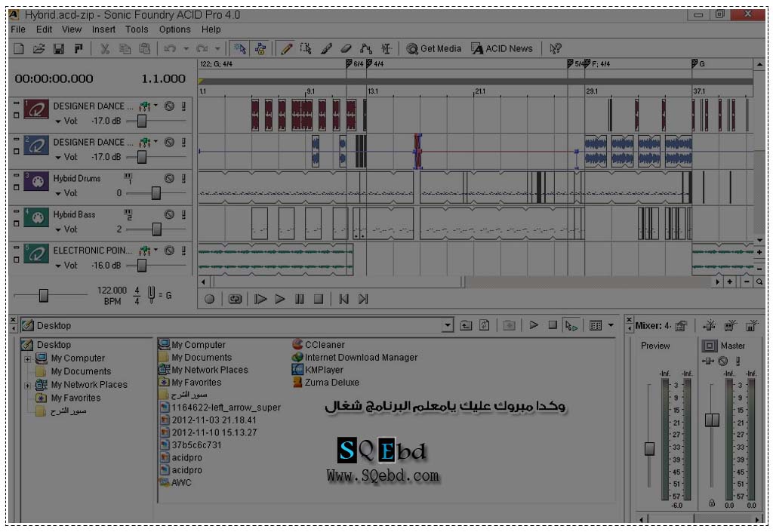
Task: Select the Eraser tool in toolbar
Action: (x=346, y=48)
